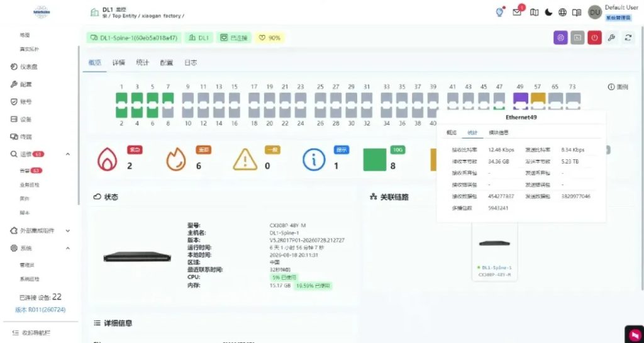Open 账号 in the left sidebar

coord(21,101)
